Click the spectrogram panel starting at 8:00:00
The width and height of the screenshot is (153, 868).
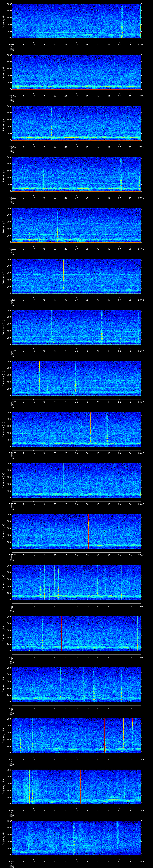(x=77, y=736)
